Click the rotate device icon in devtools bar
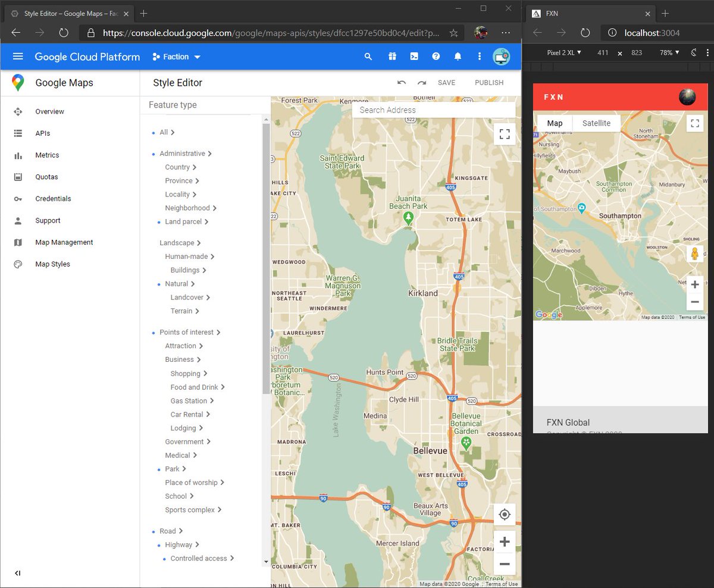Viewport: 714px width, 588px height. pyautogui.click(x=694, y=52)
